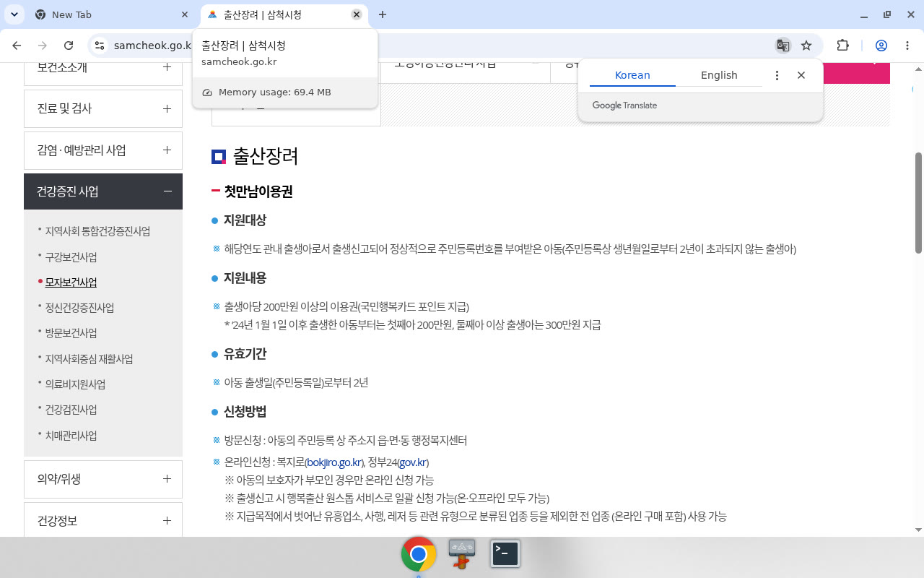Close the New Tab tab

coord(185,14)
